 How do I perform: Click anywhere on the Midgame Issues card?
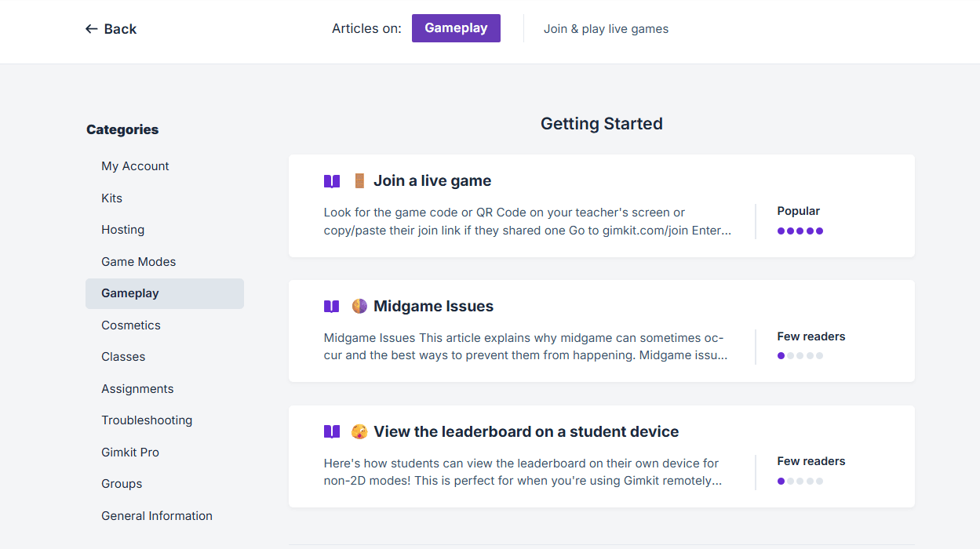601,331
